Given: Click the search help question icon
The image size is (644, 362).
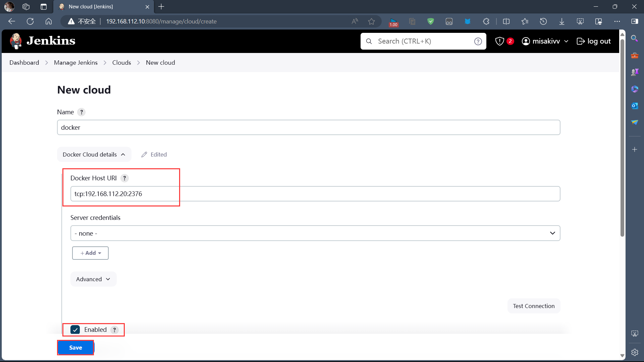Looking at the screenshot, I should tap(478, 41).
